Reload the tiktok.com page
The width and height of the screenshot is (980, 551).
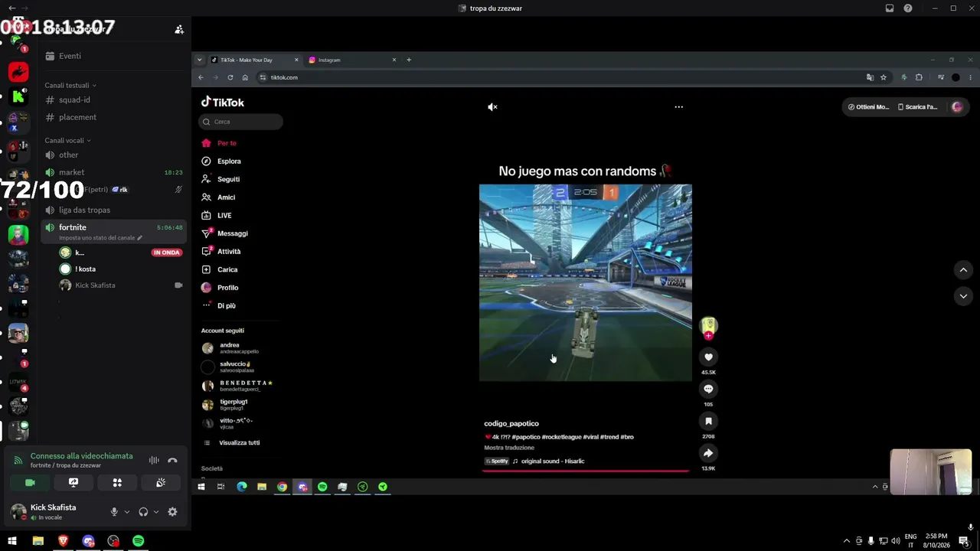(x=230, y=77)
